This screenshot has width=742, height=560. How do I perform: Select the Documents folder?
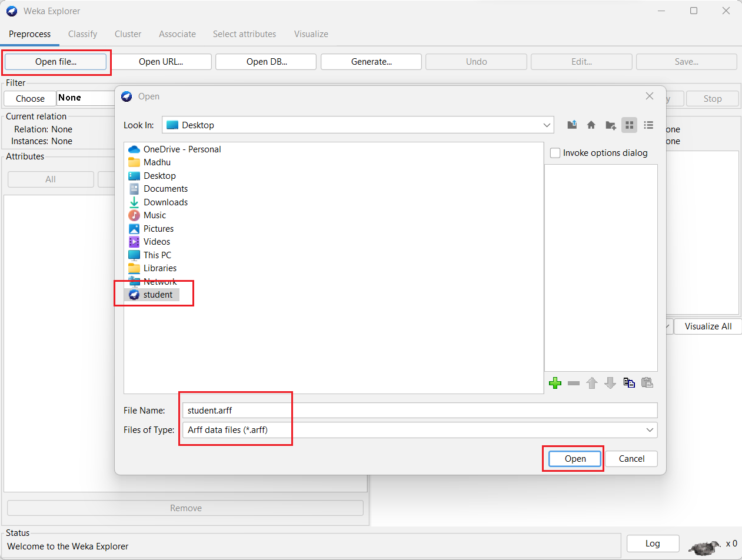point(158,189)
